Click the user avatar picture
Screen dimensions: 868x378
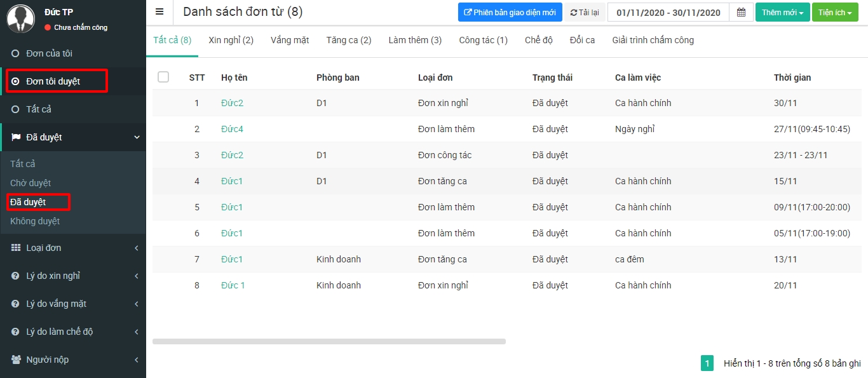pos(20,18)
